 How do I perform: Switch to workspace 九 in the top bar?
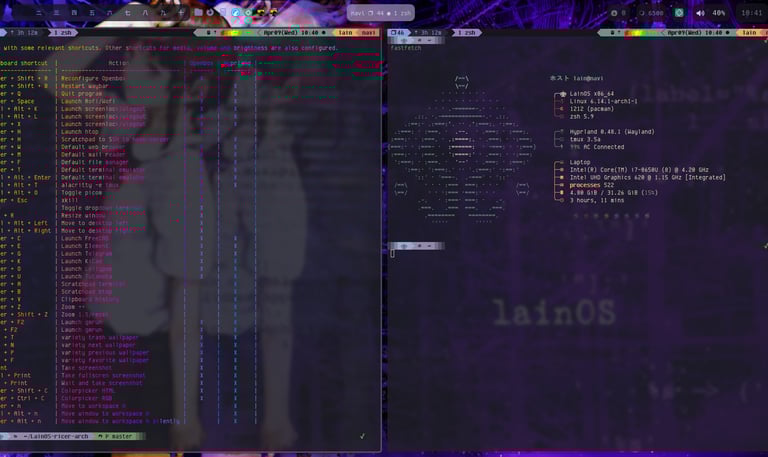click(163, 13)
